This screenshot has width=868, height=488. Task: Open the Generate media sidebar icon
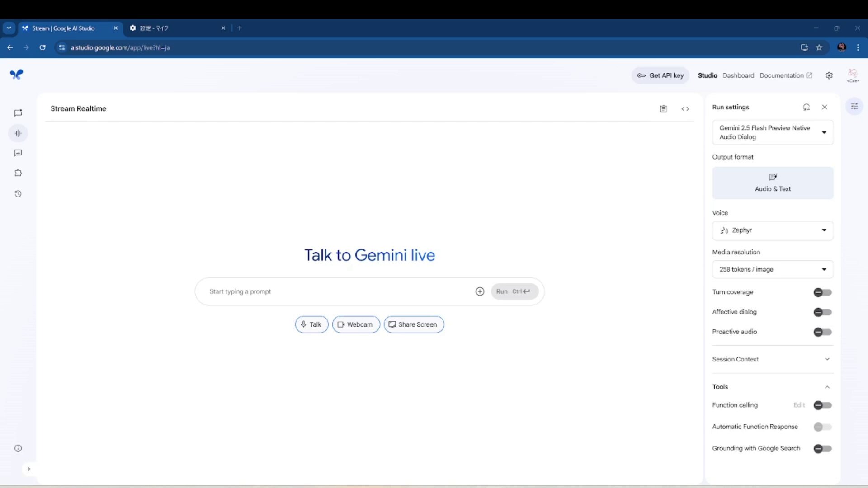tap(18, 153)
